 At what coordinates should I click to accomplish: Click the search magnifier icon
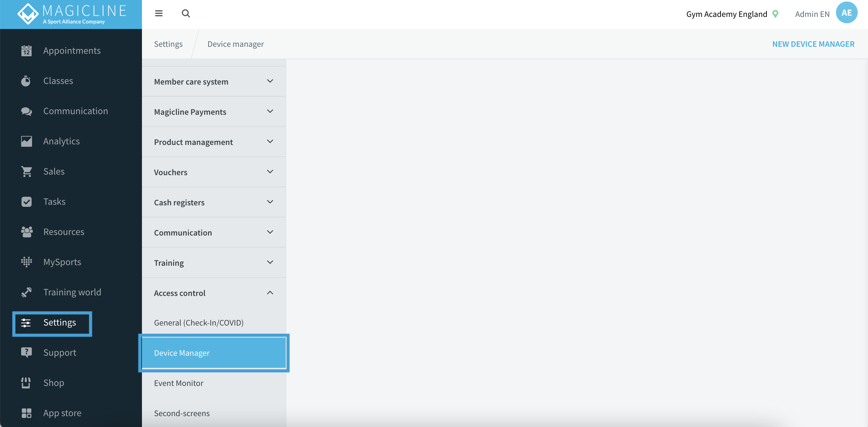(186, 13)
